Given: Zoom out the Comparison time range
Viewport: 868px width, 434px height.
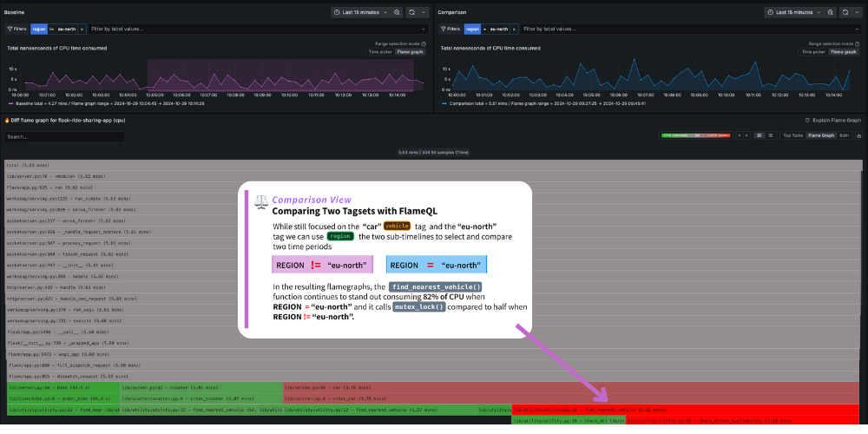Looking at the screenshot, I should click(830, 13).
